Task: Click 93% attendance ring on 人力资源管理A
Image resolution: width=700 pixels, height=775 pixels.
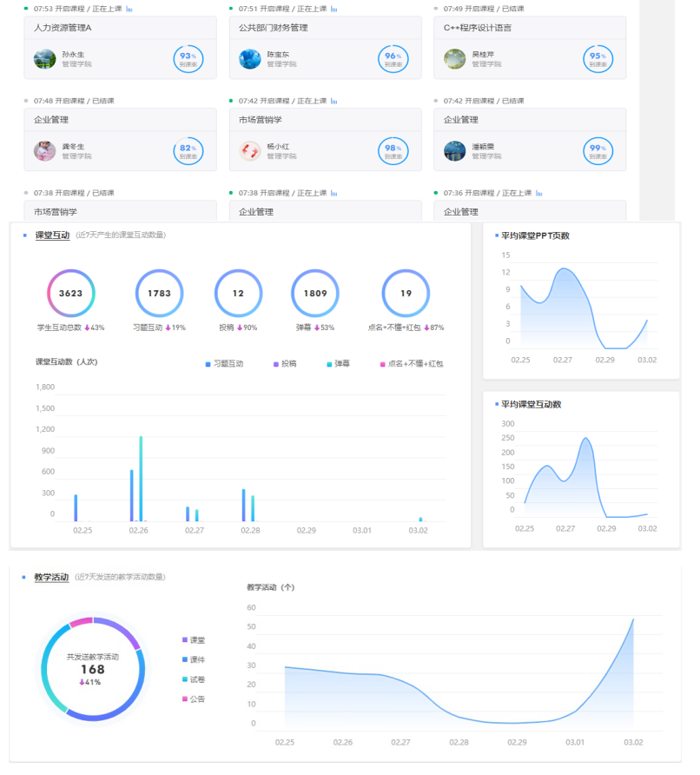Action: tap(188, 59)
